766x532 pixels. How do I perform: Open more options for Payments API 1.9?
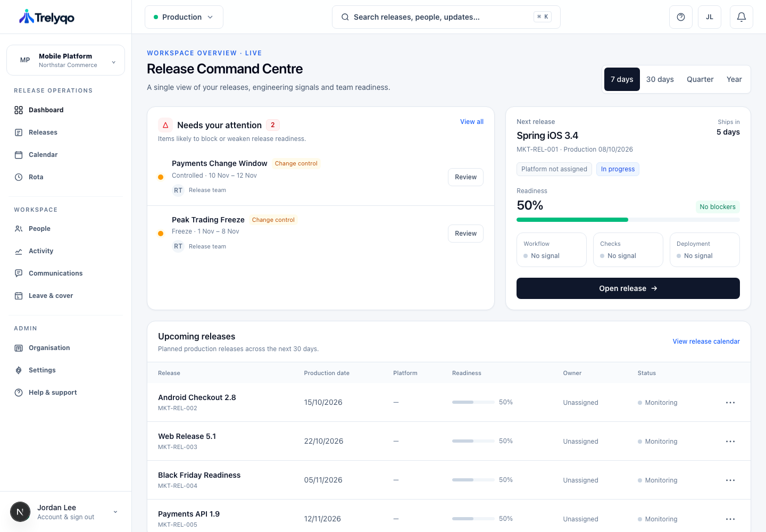click(x=730, y=519)
